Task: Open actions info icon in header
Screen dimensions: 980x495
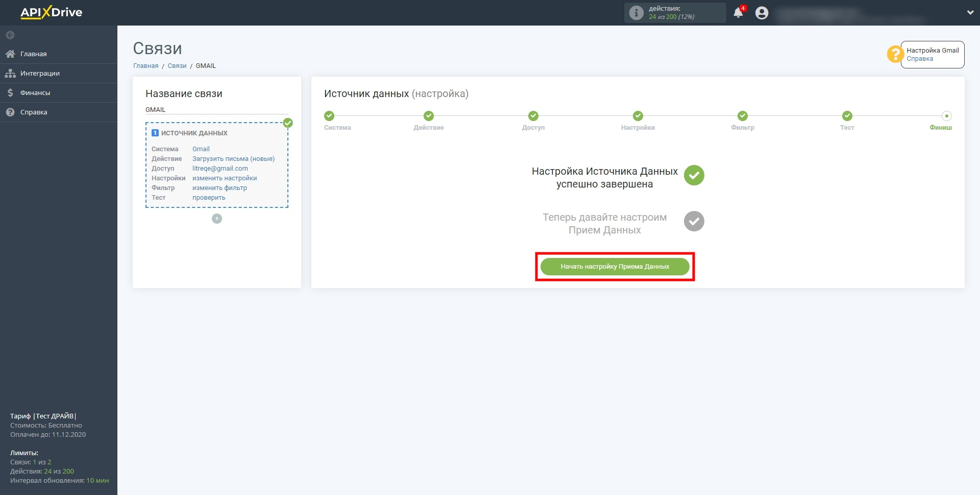Action: (636, 13)
